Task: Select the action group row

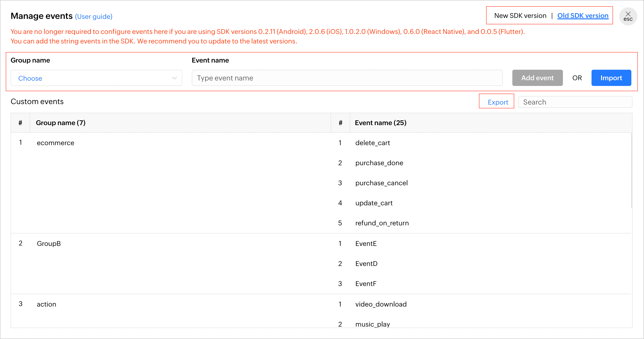Action: (x=47, y=304)
